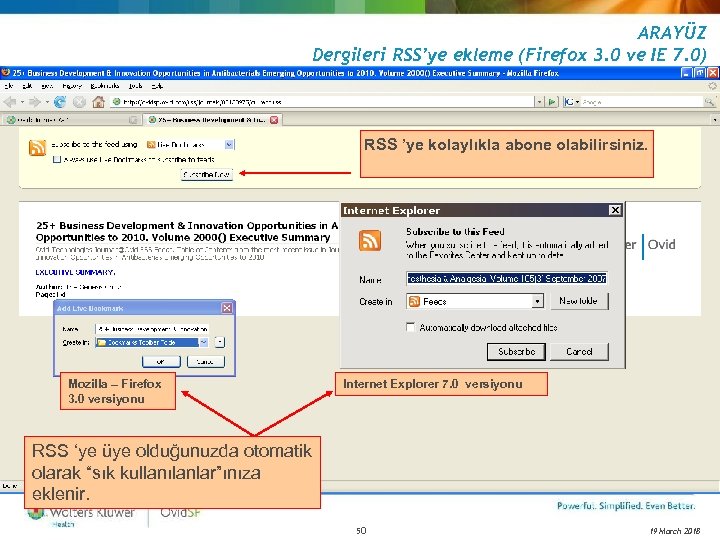
Task: Select the 25+ Business Development tab
Action: pos(212,120)
